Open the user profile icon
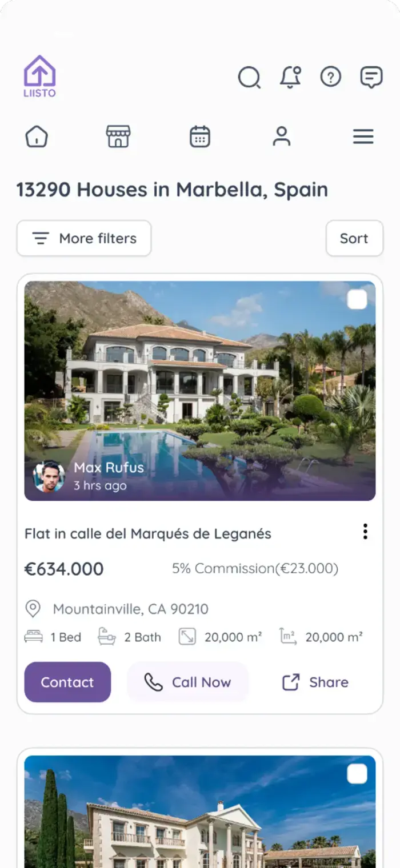 click(281, 136)
